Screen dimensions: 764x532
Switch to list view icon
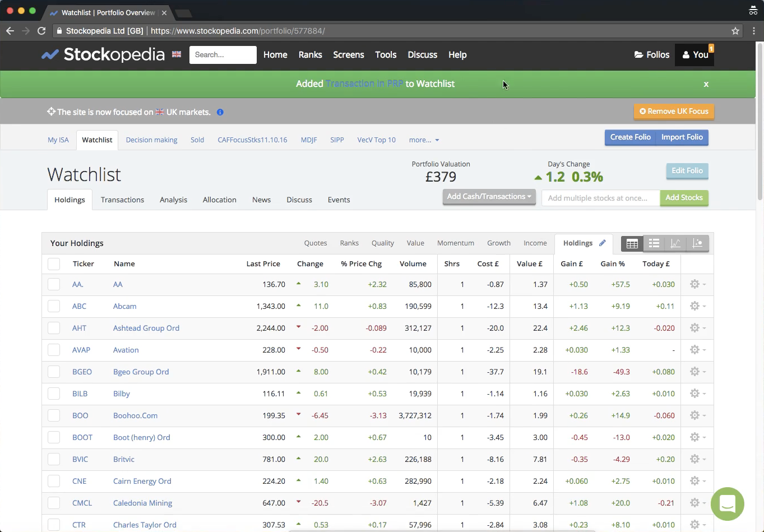point(654,243)
